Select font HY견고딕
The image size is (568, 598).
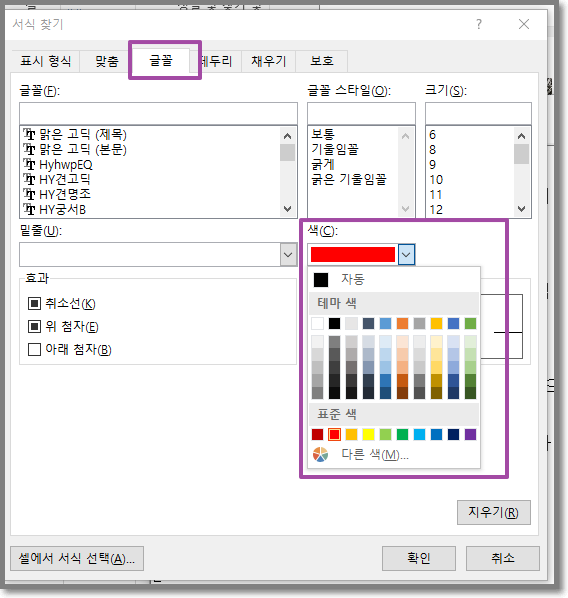click(150, 179)
